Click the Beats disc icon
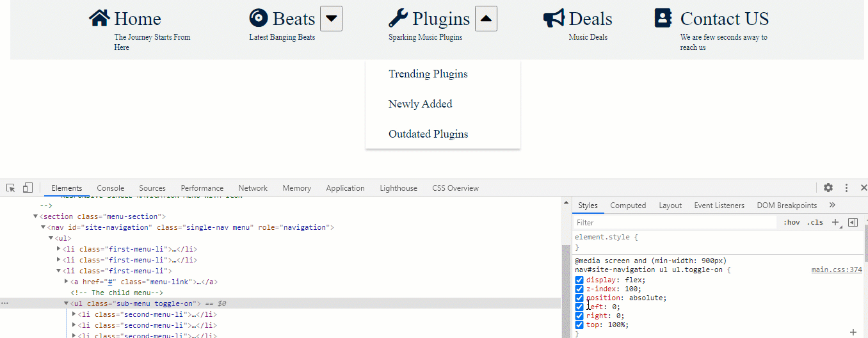This screenshot has width=868, height=338. (x=259, y=19)
